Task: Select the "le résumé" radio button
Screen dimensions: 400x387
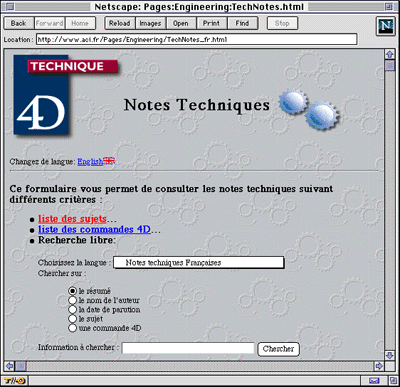Action: 72,291
